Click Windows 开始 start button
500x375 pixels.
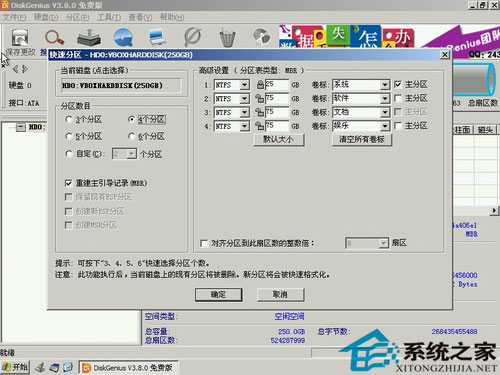(15, 367)
